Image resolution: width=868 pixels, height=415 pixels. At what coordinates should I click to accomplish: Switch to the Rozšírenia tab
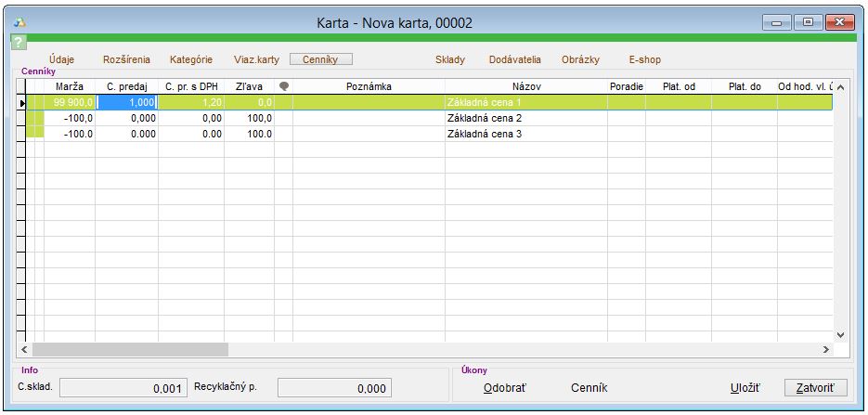pyautogui.click(x=126, y=59)
